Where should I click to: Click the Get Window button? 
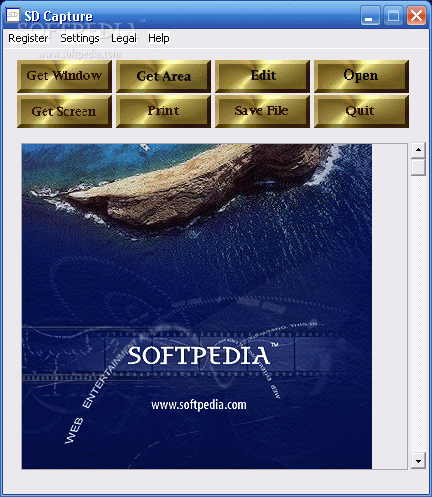click(64, 76)
